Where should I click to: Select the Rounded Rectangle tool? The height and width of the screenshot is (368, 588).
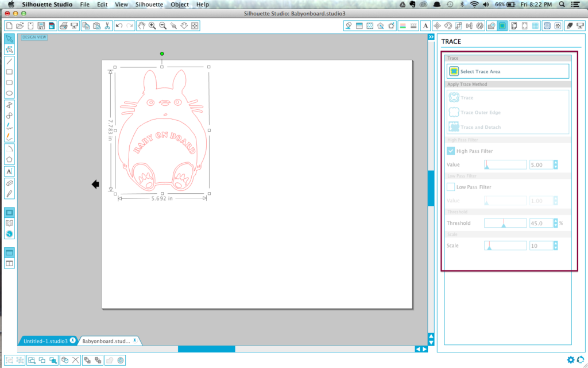click(x=9, y=83)
